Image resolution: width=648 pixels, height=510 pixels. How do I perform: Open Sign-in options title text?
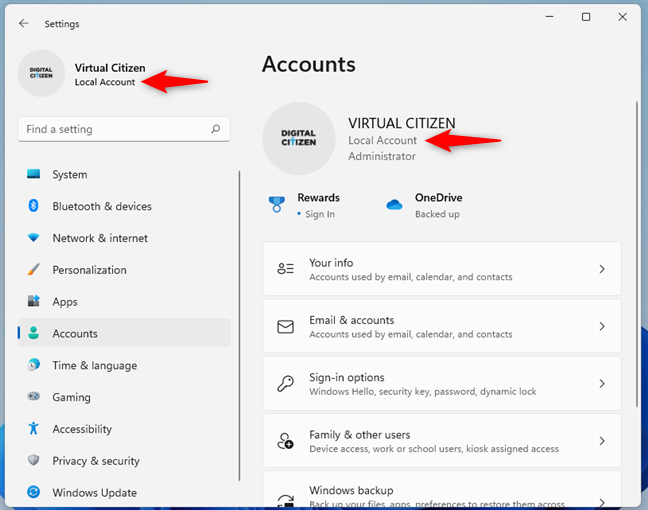click(x=346, y=377)
